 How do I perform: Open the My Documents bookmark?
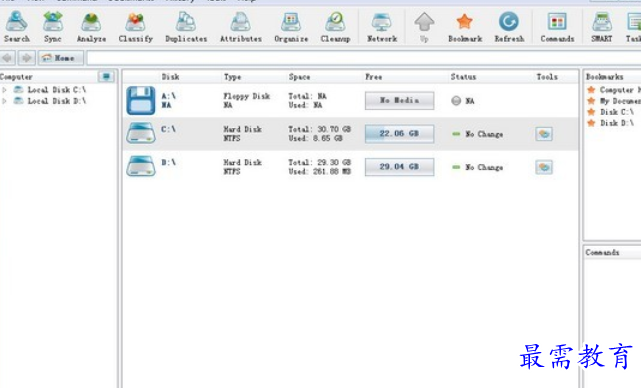click(613, 101)
